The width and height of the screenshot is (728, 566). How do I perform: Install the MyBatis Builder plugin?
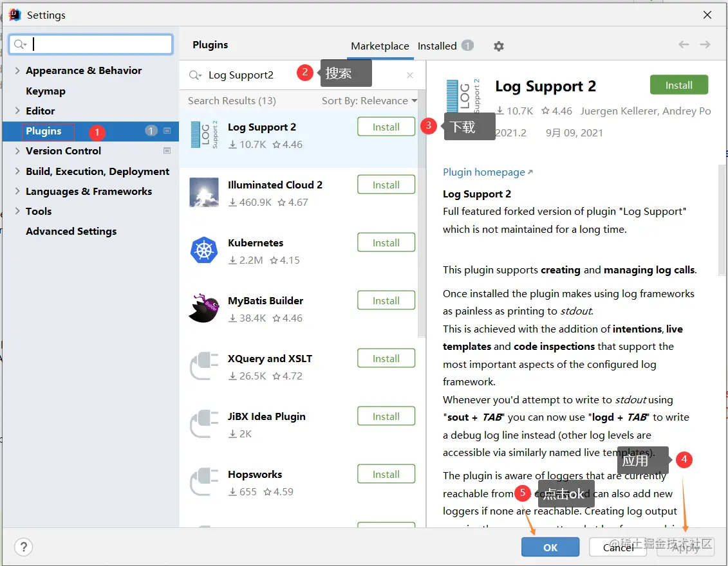(x=386, y=300)
